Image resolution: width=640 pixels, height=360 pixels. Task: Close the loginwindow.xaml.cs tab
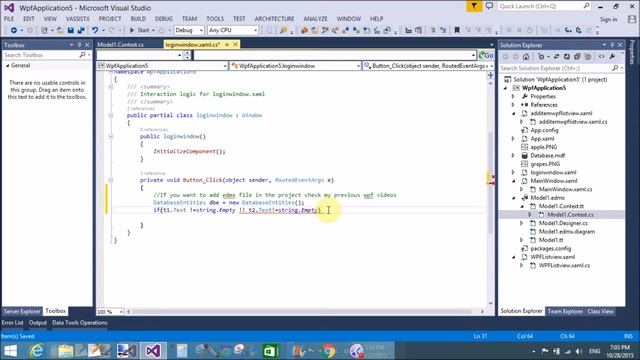click(236, 44)
